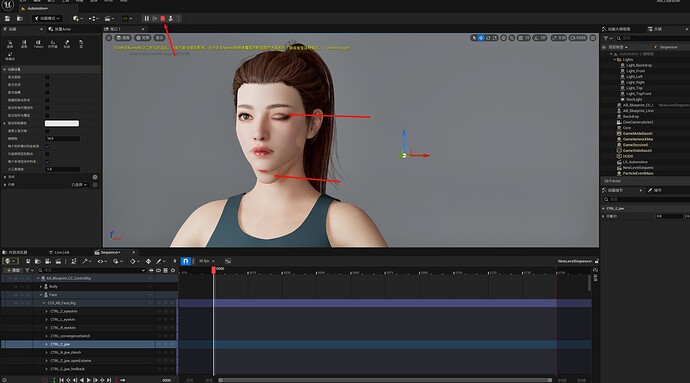The image size is (690, 383).
Task: Toggle viewport rotation snapping value 10 degrees
Action: pyautogui.click(x=540, y=38)
